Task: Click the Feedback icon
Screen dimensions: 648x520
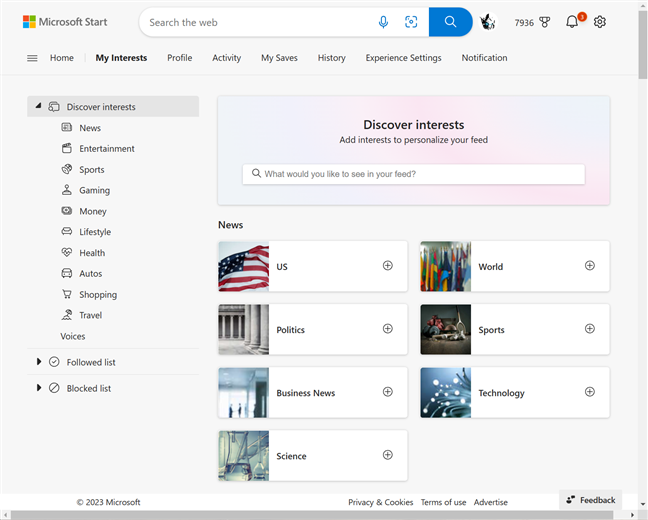Action: click(571, 500)
